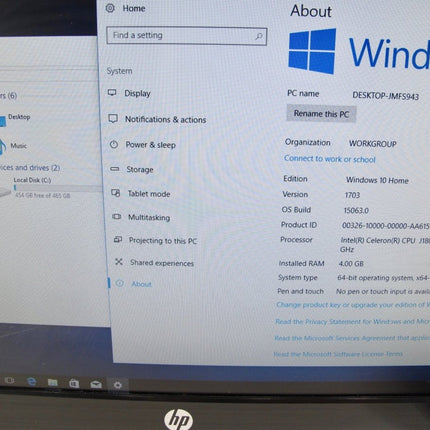
Task: Open File Explorer from taskbar
Action: [x=53, y=382]
